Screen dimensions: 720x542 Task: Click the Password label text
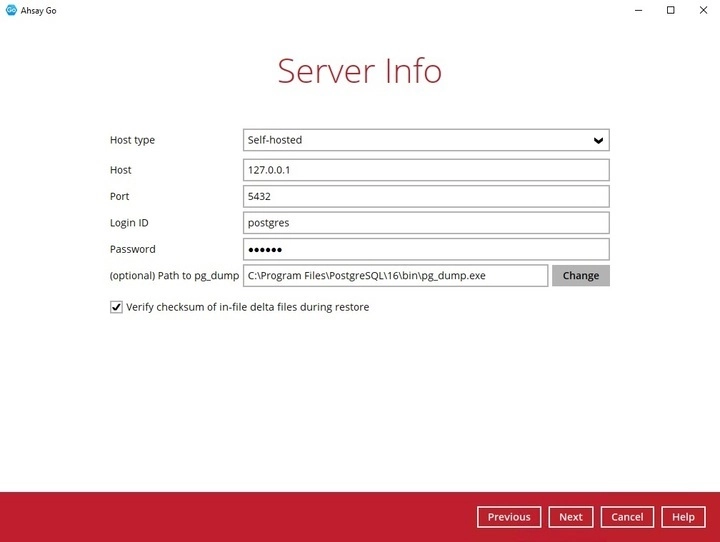133,249
